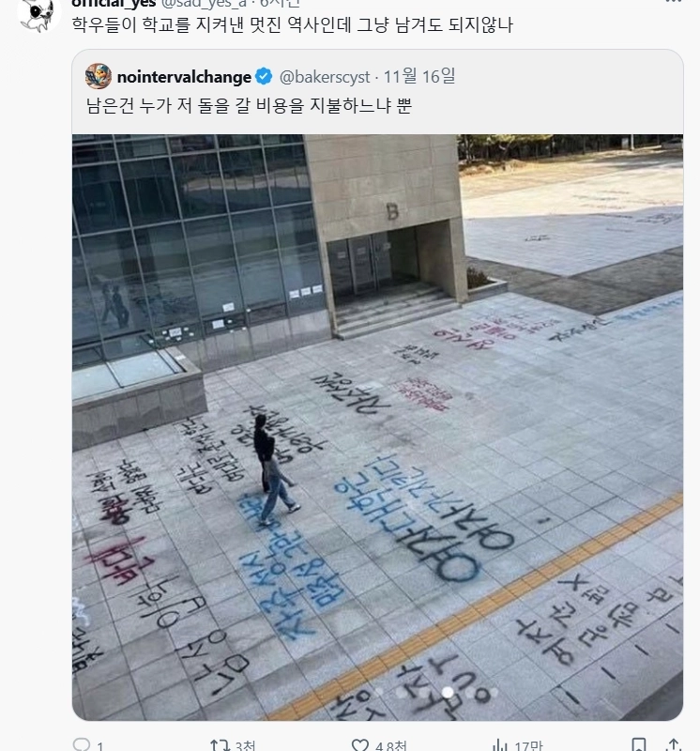Viewport: 700px width, 751px height.
Task: View analytics via the bar chart icon
Action: (x=499, y=745)
